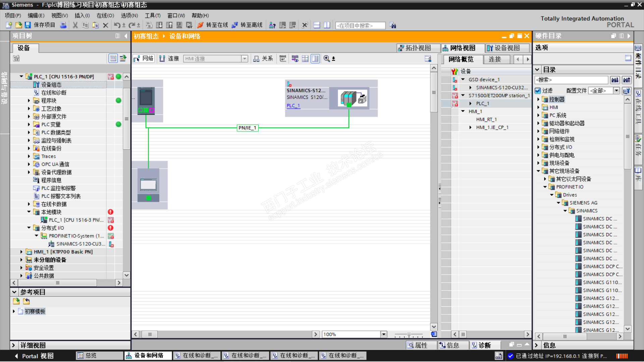The height and width of the screenshot is (362, 644).
Task: Collapse the PROFINET IO catalog folder
Action: point(545,187)
